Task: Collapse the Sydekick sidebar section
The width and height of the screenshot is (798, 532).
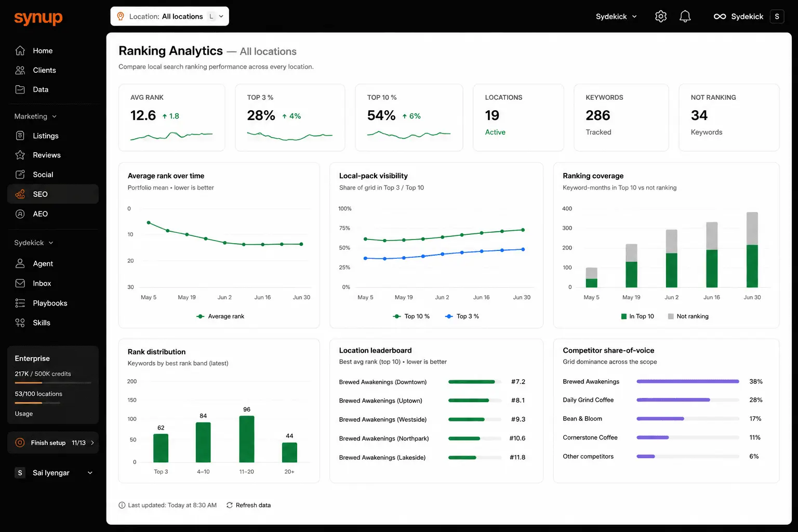Action: [x=34, y=243]
